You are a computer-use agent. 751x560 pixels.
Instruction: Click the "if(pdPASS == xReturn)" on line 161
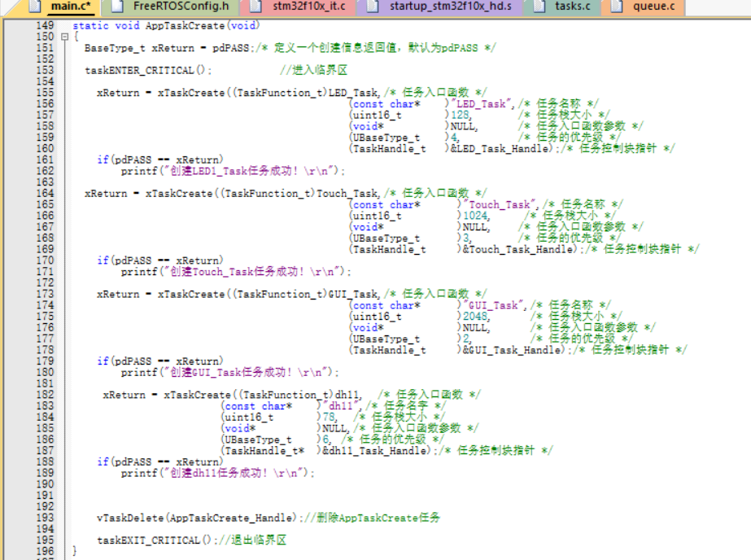tap(160, 160)
